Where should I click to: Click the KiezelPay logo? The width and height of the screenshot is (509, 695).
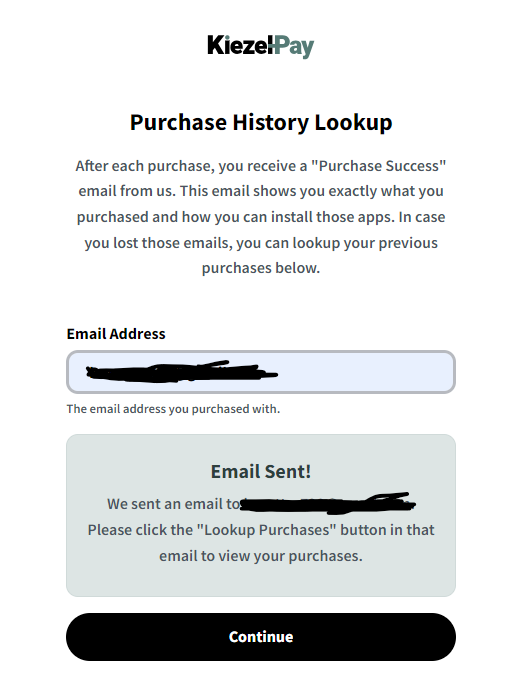(261, 46)
